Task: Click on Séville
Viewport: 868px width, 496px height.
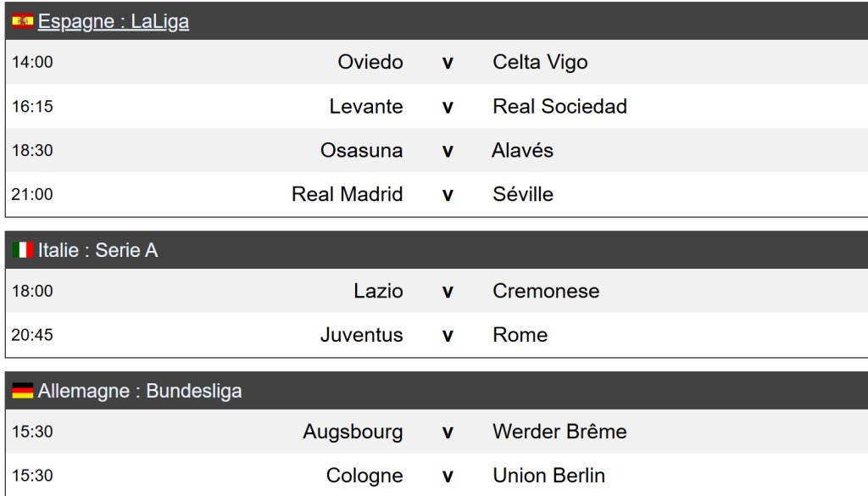Action: pos(523,195)
